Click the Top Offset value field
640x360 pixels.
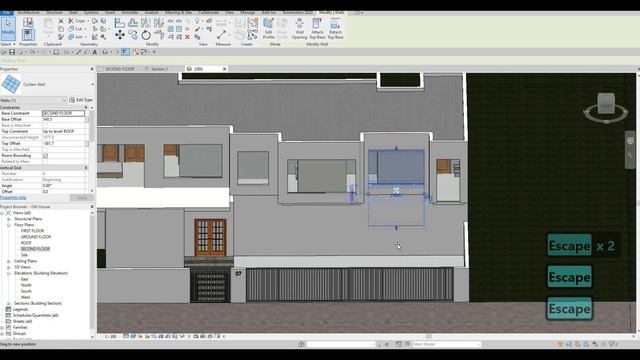tap(63, 144)
